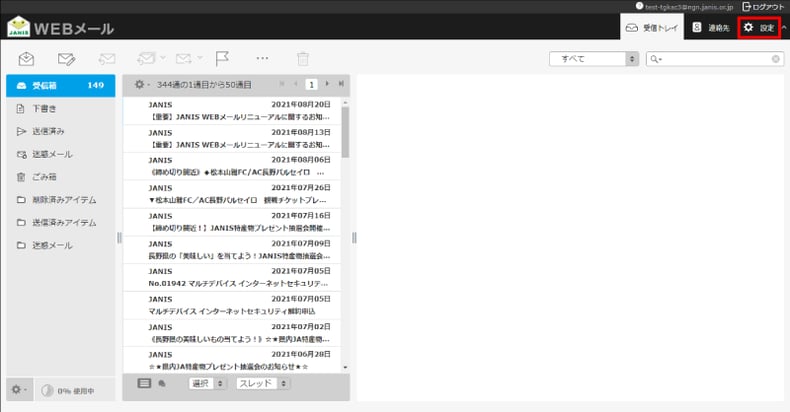Click the trash delete icon in toolbar

303,59
